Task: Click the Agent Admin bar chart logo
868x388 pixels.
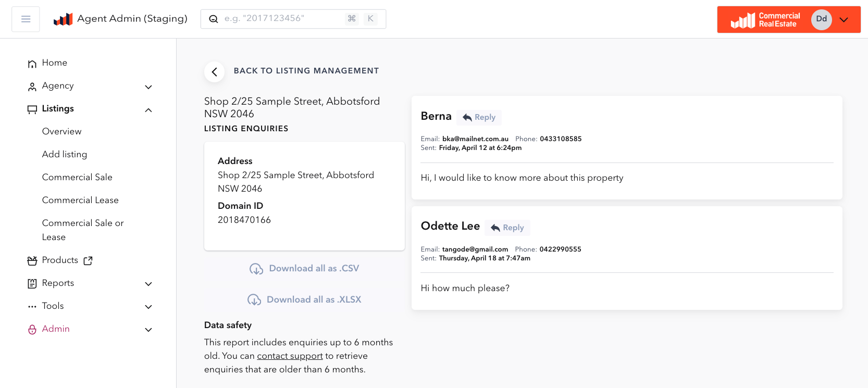Action: pos(63,19)
